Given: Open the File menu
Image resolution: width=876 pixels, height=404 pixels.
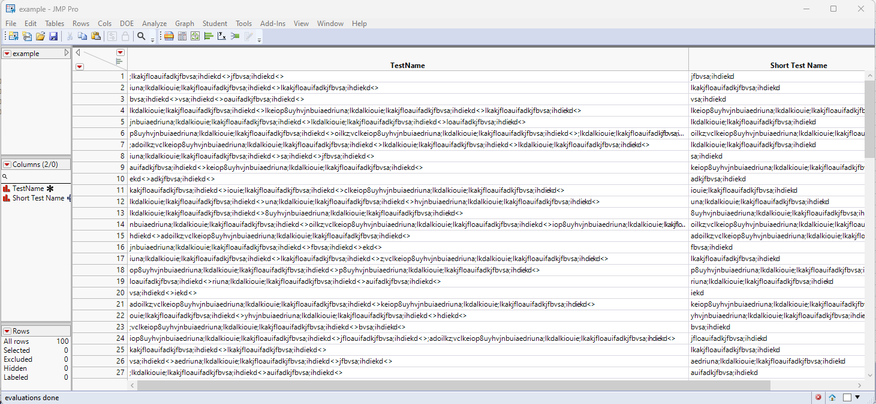Looking at the screenshot, I should tap(11, 23).
